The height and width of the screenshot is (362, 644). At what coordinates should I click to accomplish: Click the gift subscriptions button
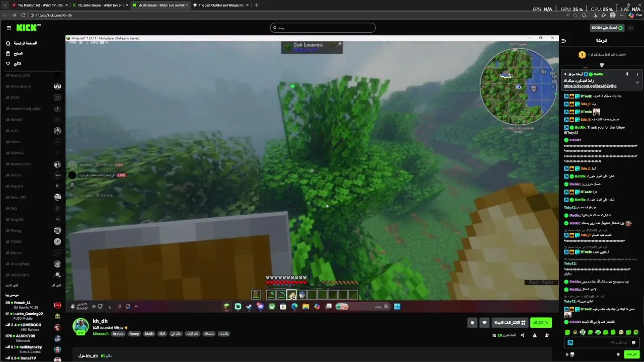coord(510,322)
